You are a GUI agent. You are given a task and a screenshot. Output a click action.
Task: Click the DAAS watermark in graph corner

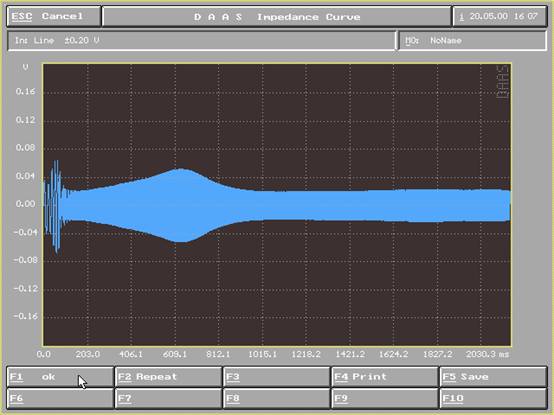point(503,82)
